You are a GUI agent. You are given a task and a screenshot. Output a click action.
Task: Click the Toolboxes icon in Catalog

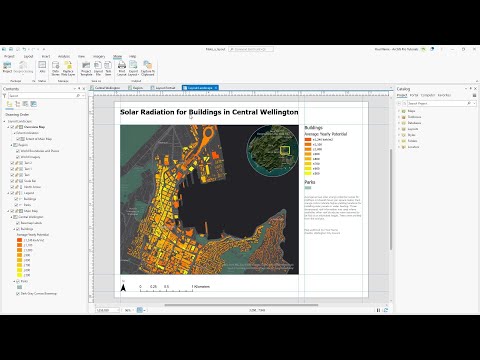coord(404,117)
